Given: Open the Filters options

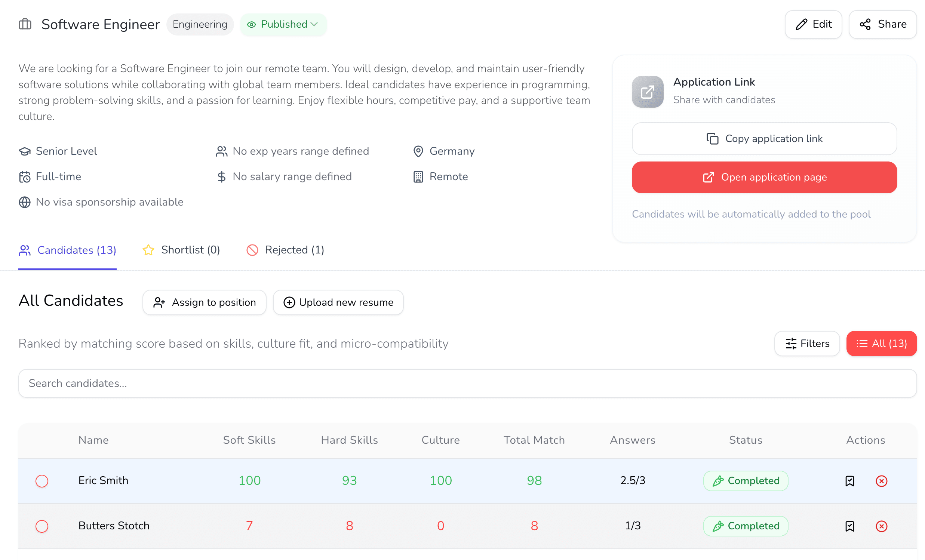Looking at the screenshot, I should click(x=807, y=344).
